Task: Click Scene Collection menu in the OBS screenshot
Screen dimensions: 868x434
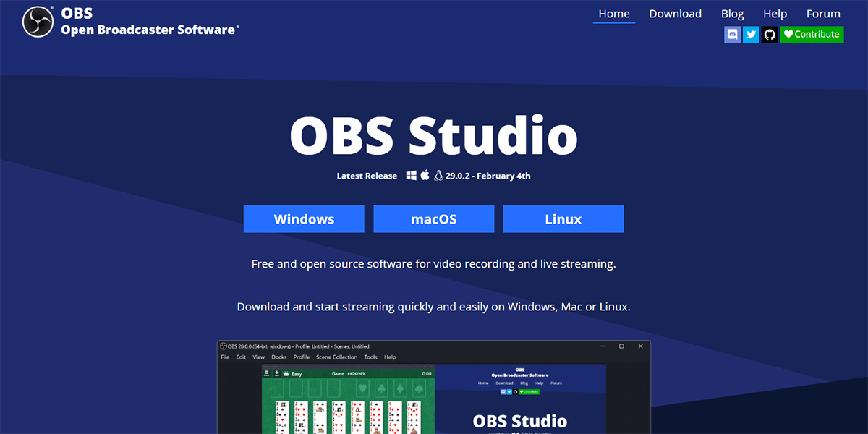Action: coord(336,357)
